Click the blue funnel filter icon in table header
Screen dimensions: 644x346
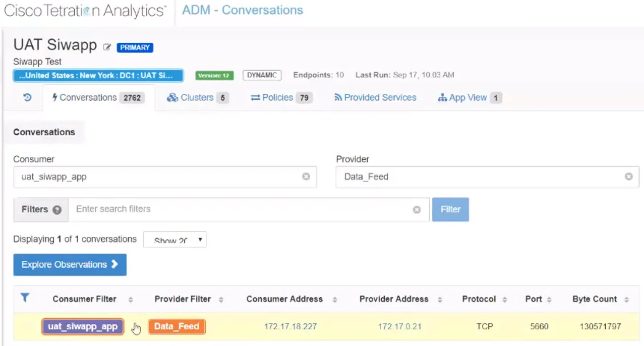click(x=25, y=298)
